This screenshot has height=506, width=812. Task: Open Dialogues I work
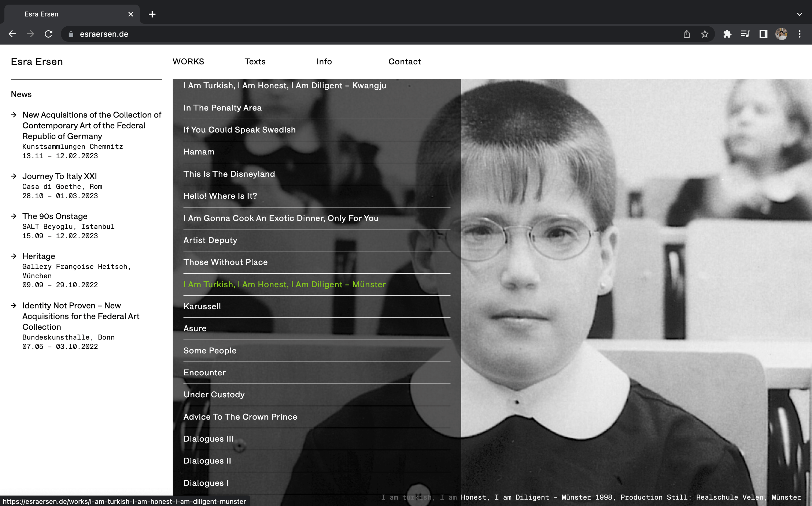206,483
